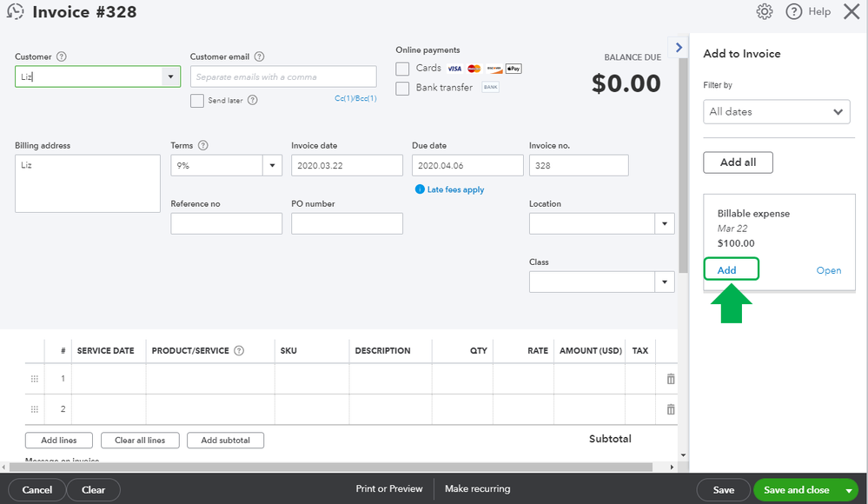The height and width of the screenshot is (504, 868).
Task: Click the Save button
Action: (724, 490)
